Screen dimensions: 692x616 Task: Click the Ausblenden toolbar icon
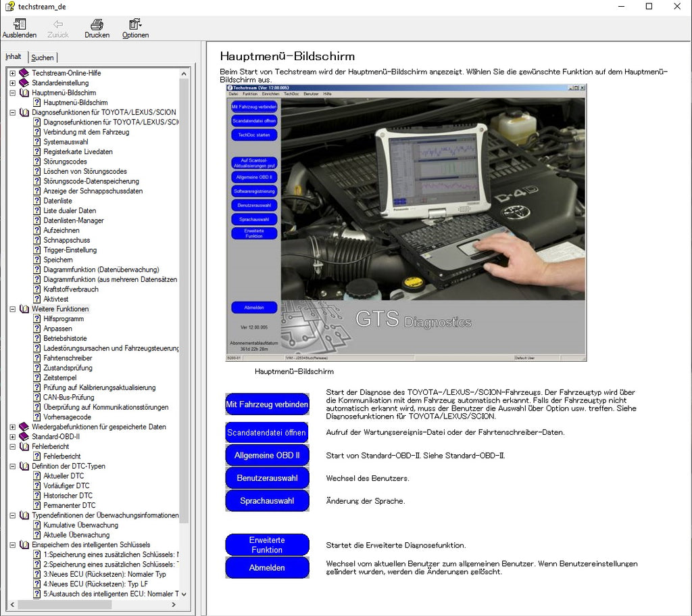[20, 24]
